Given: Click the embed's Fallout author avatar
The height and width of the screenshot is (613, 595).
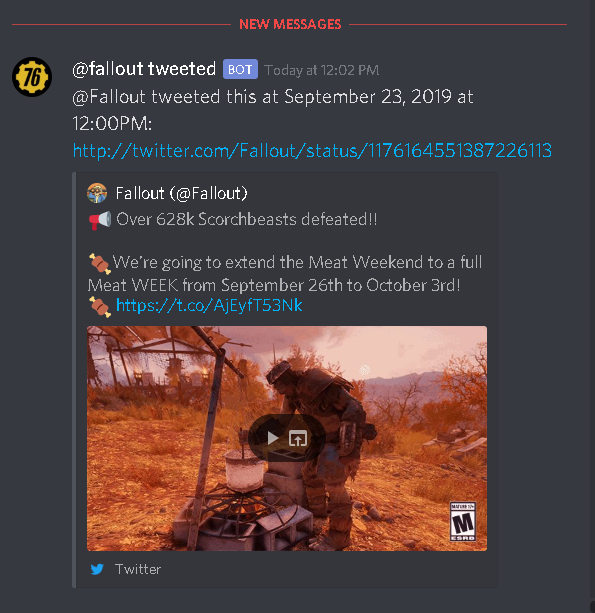Looking at the screenshot, I should (x=97, y=193).
